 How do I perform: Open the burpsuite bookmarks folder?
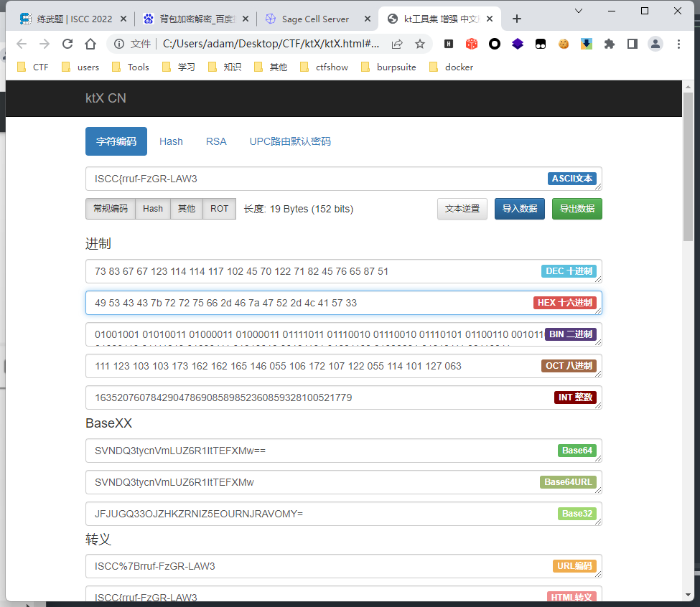[388, 67]
